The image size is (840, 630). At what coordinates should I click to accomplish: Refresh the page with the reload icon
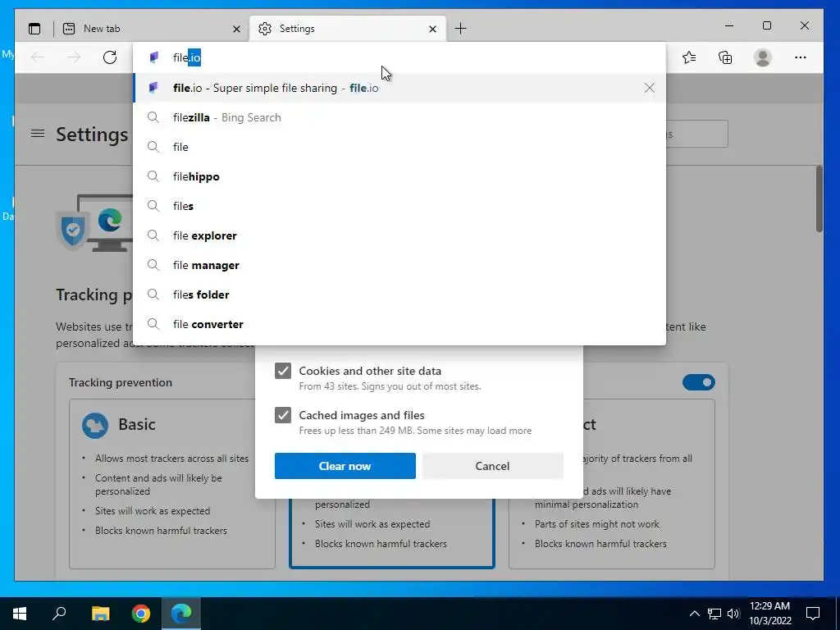tap(110, 57)
